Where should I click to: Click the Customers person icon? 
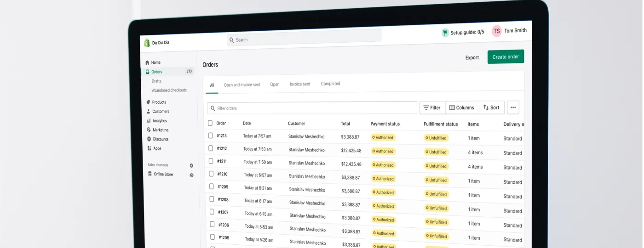[x=148, y=111]
